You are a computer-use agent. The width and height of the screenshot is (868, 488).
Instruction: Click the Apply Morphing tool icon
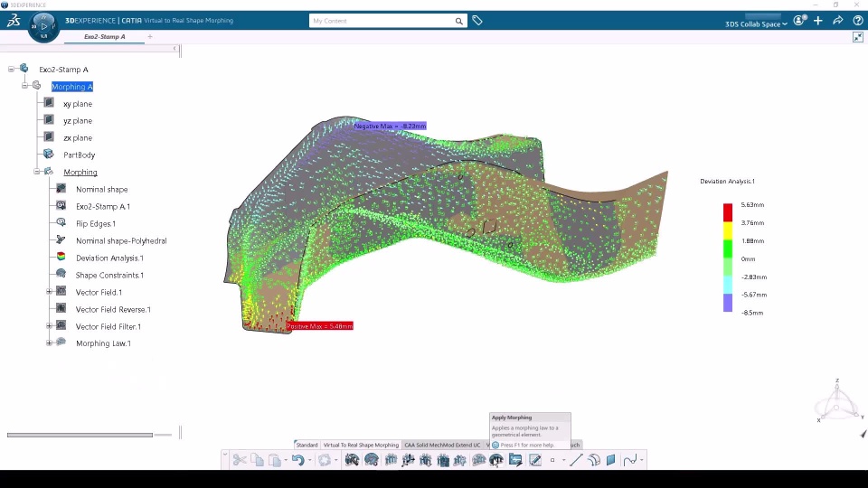tap(496, 460)
